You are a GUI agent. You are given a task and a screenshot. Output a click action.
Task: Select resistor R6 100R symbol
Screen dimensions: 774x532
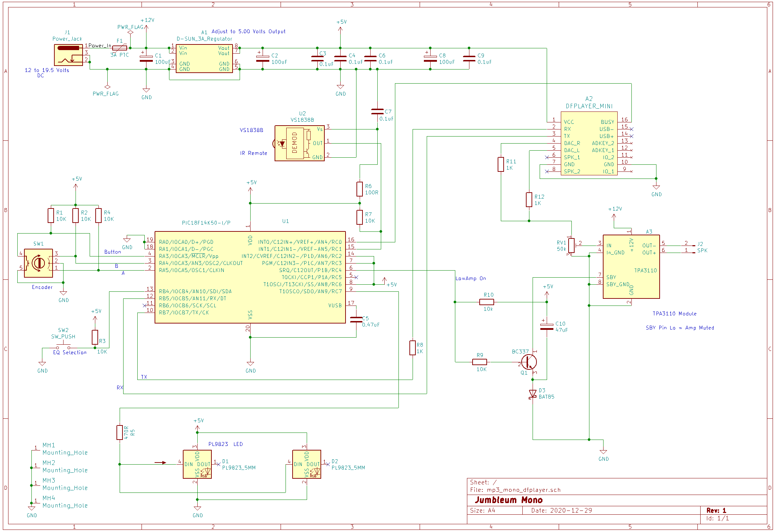pos(360,189)
